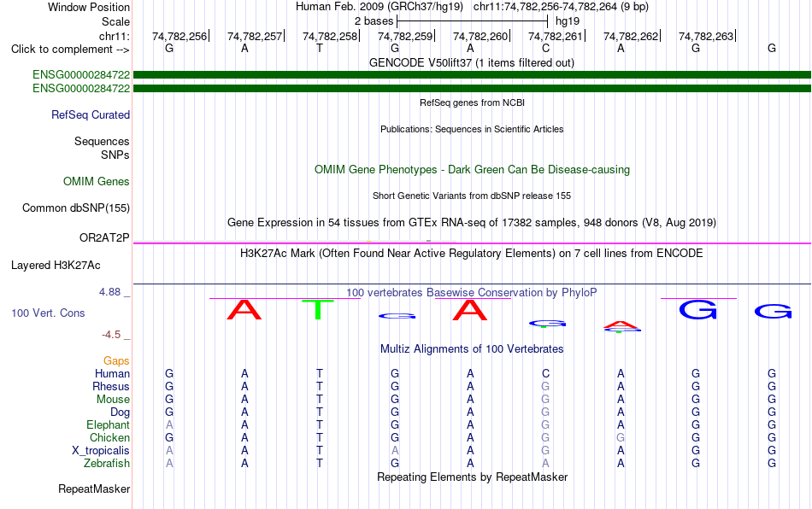Open the Common dbSNP(155) track label
812x509 pixels.
tap(75, 208)
